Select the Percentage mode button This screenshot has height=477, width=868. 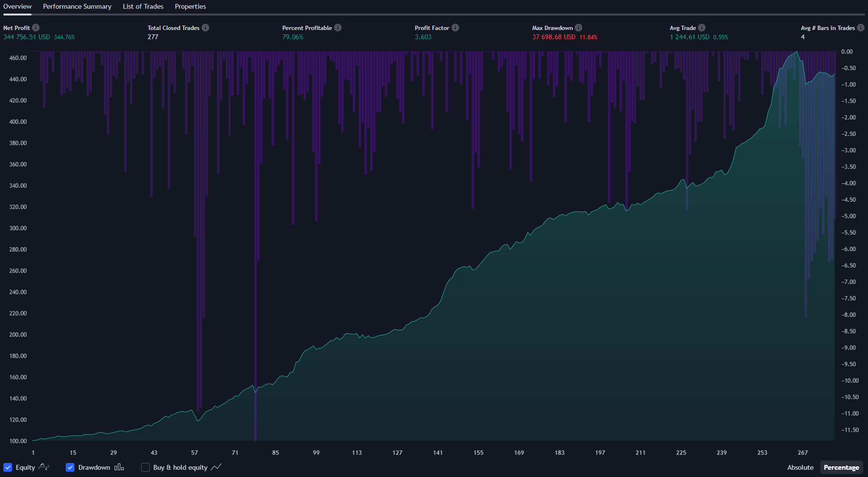841,467
